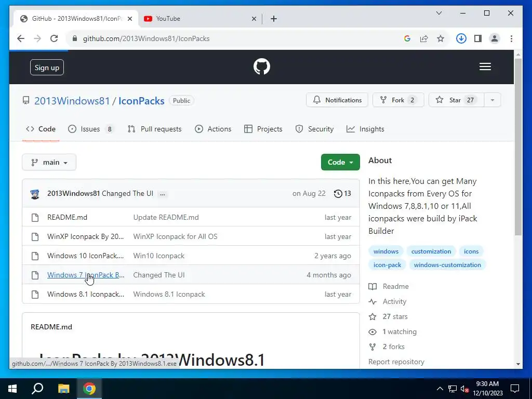
Task: Open File Explorer from taskbar
Action: 63,389
